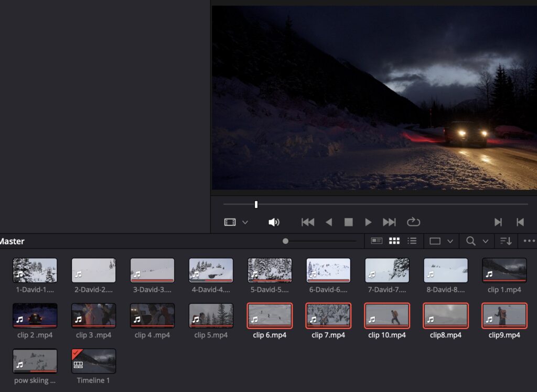Screen dimensions: 537x392
Task: Skip to the last frame
Action: pyautogui.click(x=389, y=222)
